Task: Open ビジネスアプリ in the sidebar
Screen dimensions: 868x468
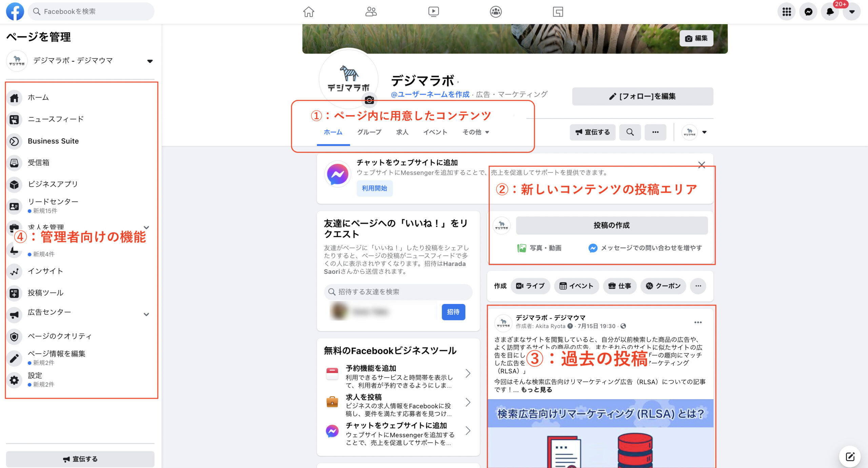Action: point(80,184)
